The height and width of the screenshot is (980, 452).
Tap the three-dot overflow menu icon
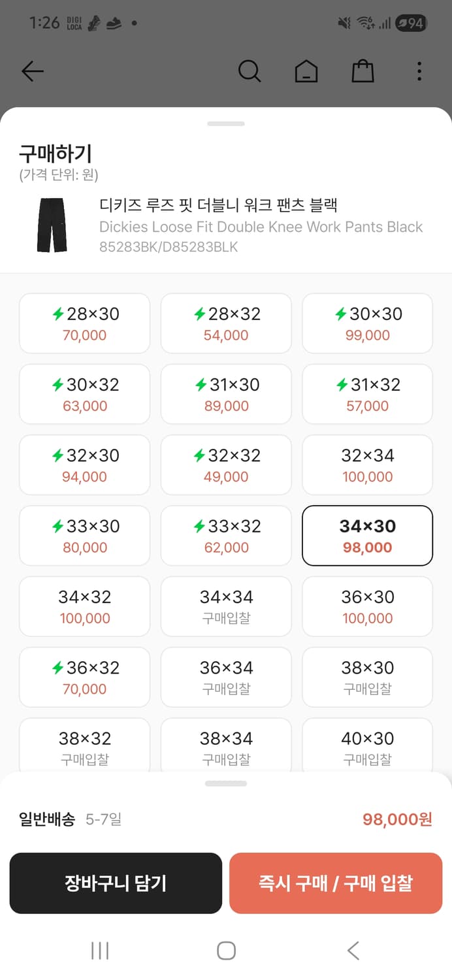coord(419,71)
